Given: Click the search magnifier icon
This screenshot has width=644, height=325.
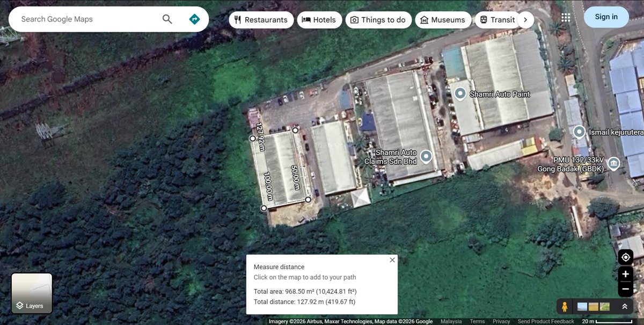Looking at the screenshot, I should coord(167,19).
